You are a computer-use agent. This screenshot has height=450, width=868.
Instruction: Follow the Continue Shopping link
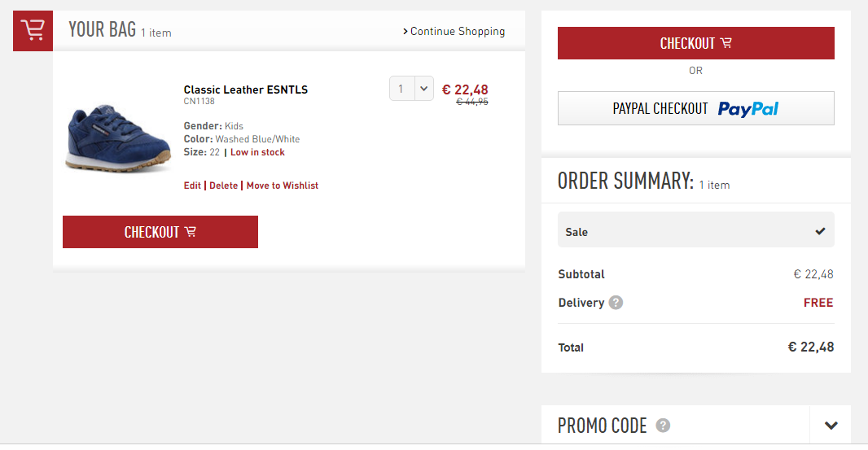(x=454, y=32)
